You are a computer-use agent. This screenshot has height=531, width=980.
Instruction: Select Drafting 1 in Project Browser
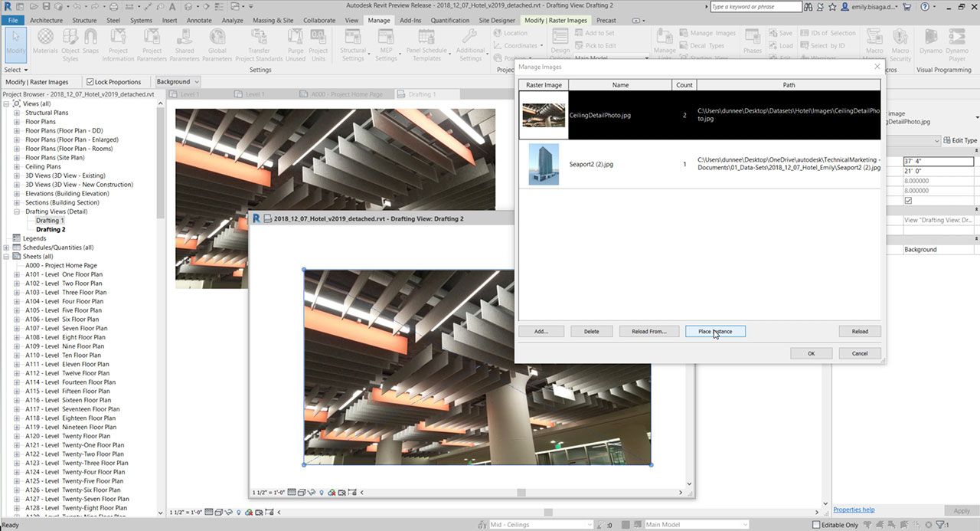(50, 221)
